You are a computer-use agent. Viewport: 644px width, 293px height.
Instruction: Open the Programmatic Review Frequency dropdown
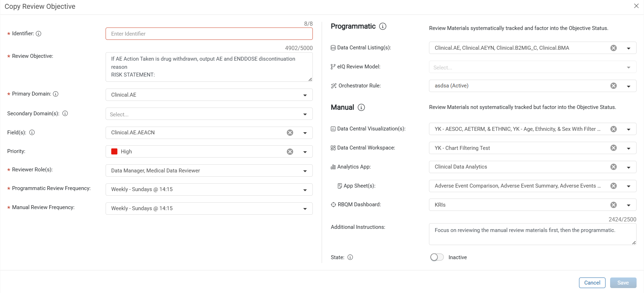209,190
